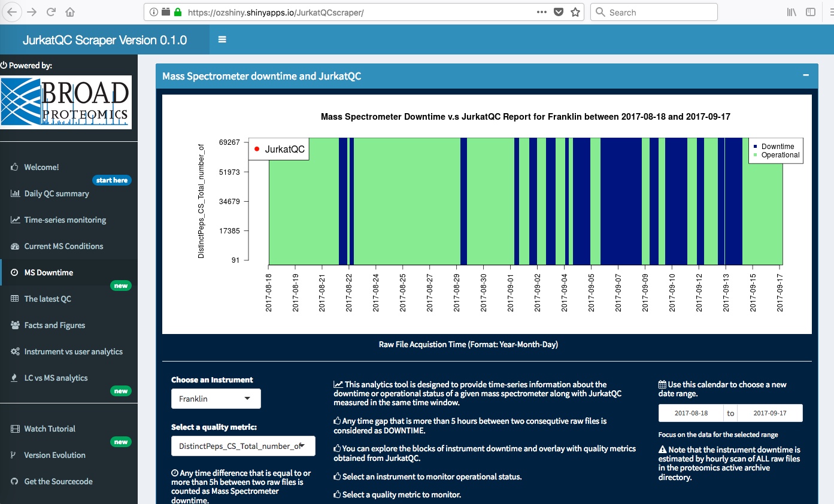Viewport: 834px width, 504px height.
Task: Go to Time-series monitoring page
Action: point(65,220)
